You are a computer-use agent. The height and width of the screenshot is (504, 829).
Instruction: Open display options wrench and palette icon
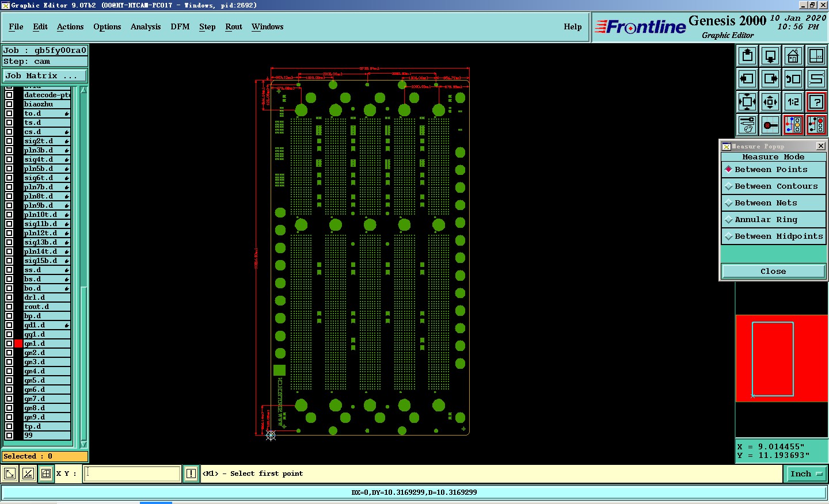pyautogui.click(x=747, y=125)
